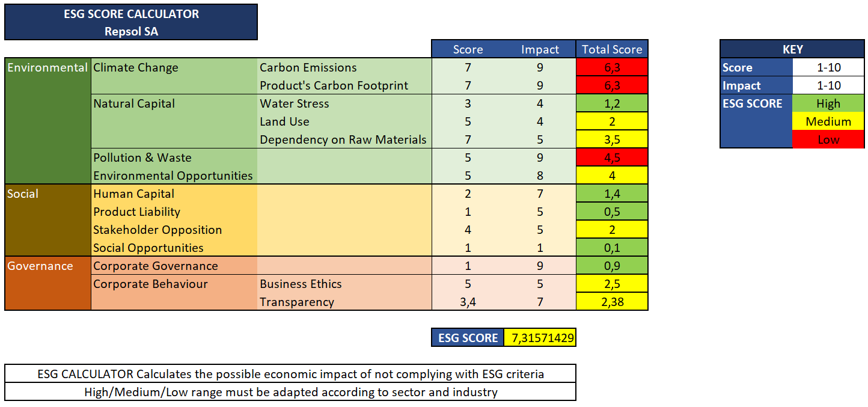
Task: Click the Dependency on Raw Materials label
Action: [x=343, y=139]
